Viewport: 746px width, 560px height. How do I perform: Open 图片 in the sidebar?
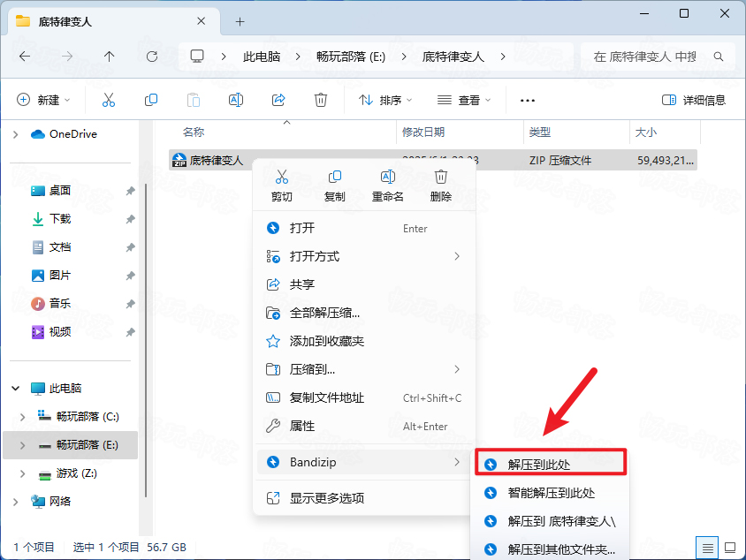(x=60, y=276)
